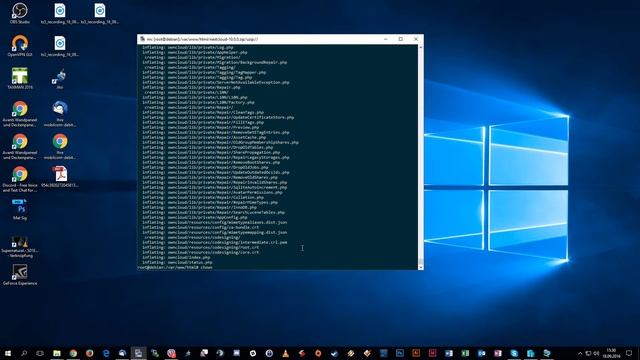This screenshot has width=640, height=360.
Task: Maximize the PuTTY window
Action: pos(401,39)
